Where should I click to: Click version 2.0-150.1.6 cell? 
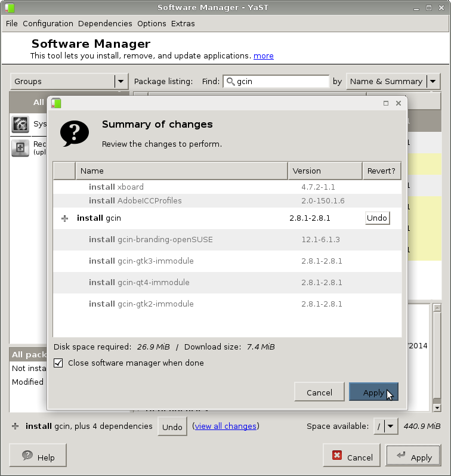pyautogui.click(x=323, y=200)
